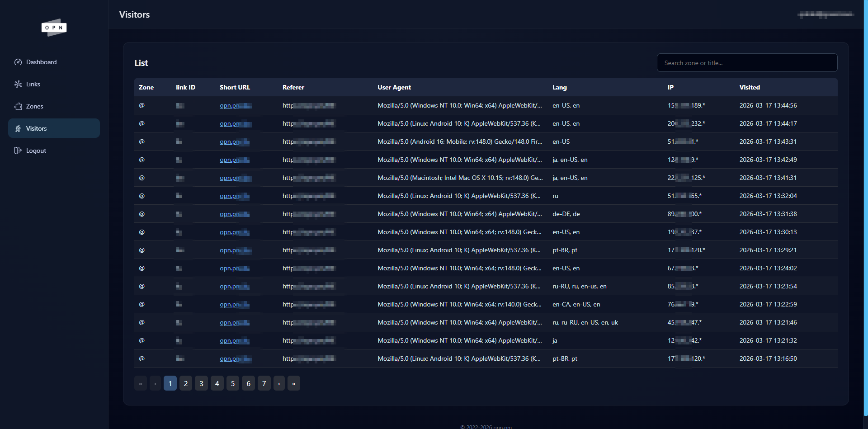Click the Visitors page heading

click(x=134, y=14)
